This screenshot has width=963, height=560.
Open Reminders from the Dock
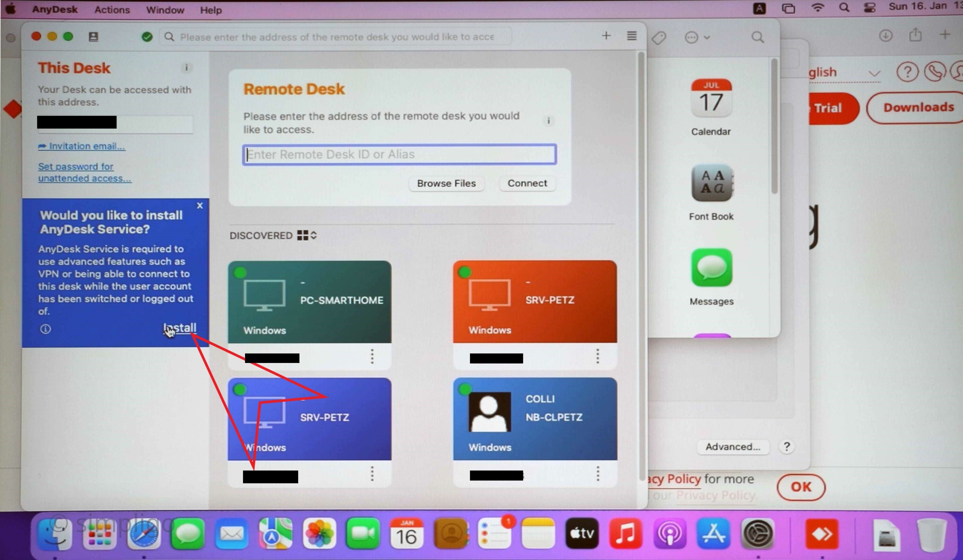(495, 534)
